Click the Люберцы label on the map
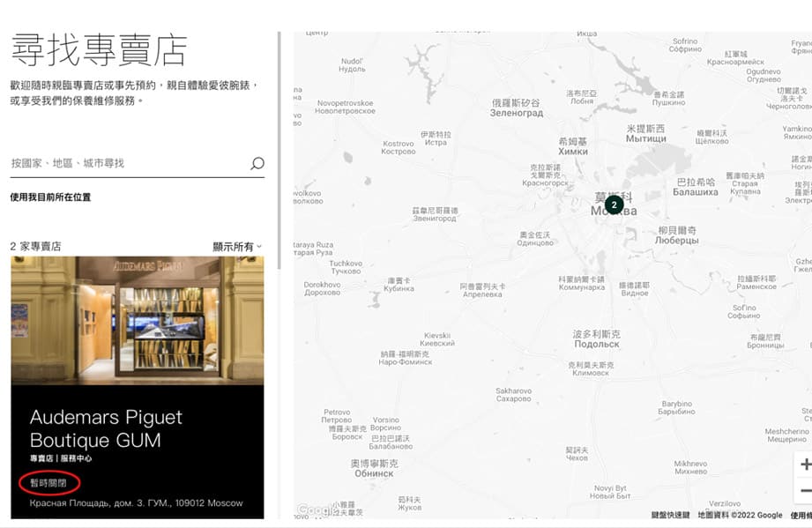812x528 pixels. 677,240
